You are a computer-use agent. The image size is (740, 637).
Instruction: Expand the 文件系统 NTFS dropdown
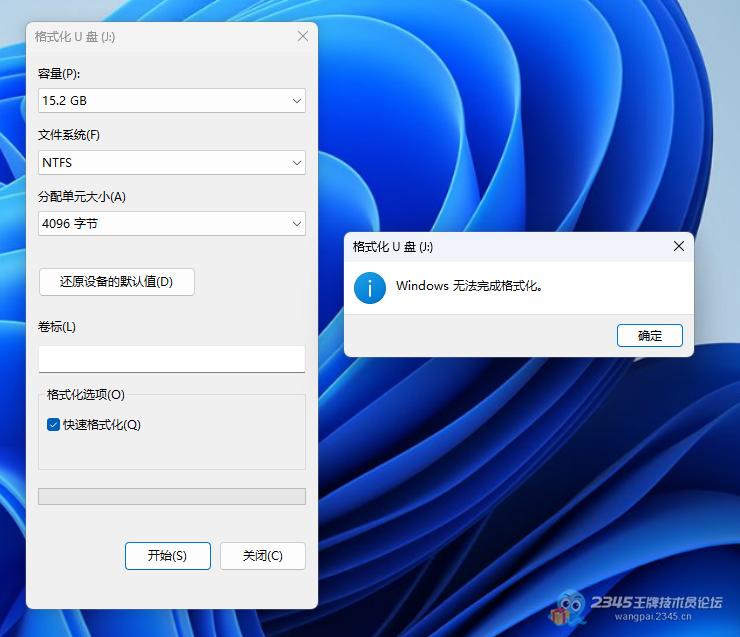pos(172,162)
